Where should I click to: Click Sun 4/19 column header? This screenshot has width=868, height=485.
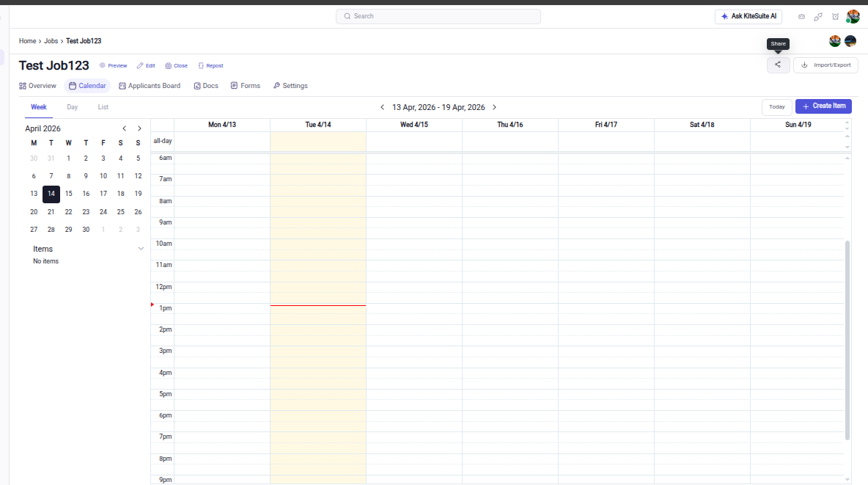coord(798,125)
